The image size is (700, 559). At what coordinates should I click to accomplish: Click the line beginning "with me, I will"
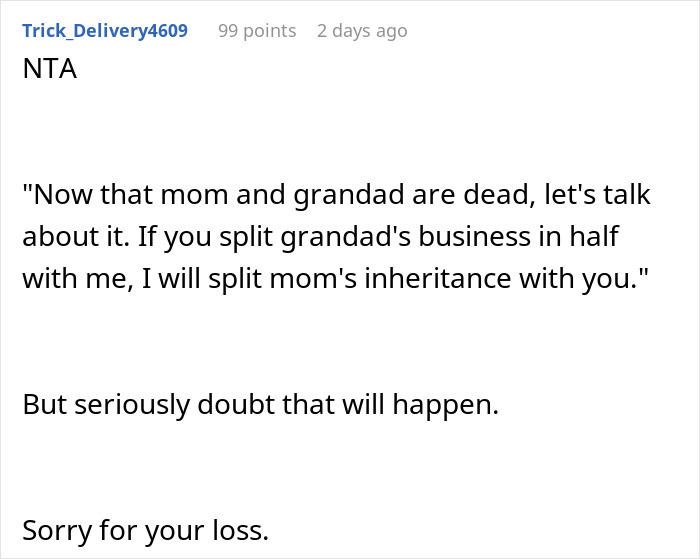(335, 279)
